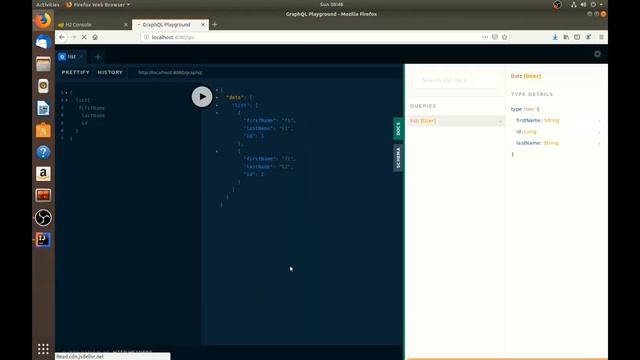Open Files manager from dock
The width and height of the screenshot is (640, 360).
[x=43, y=64]
